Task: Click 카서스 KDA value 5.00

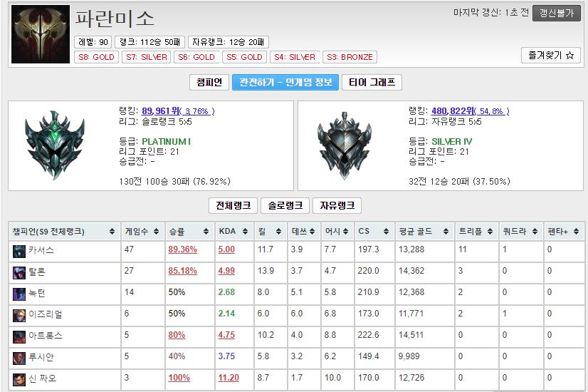Action: (x=226, y=249)
